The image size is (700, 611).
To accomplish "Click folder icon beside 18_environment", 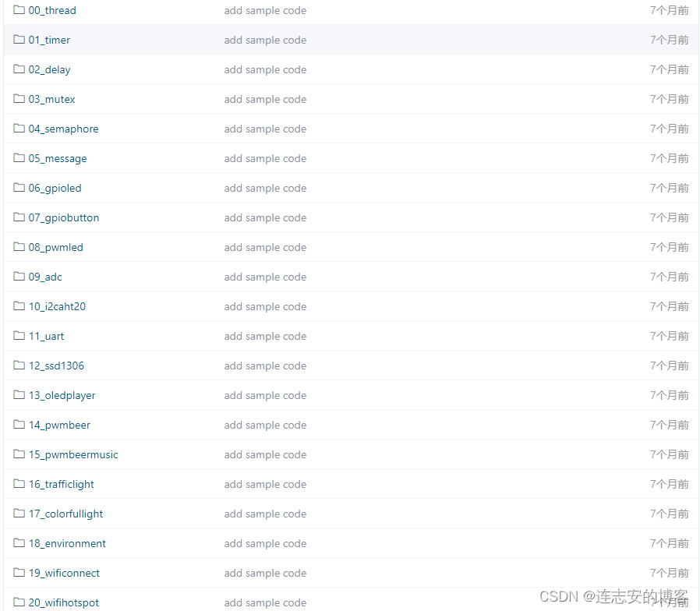I will pos(19,542).
